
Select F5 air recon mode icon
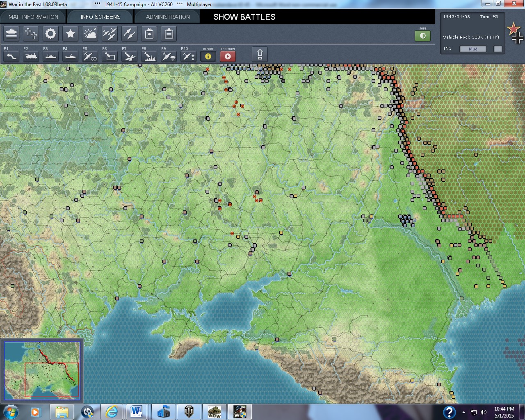click(90, 56)
